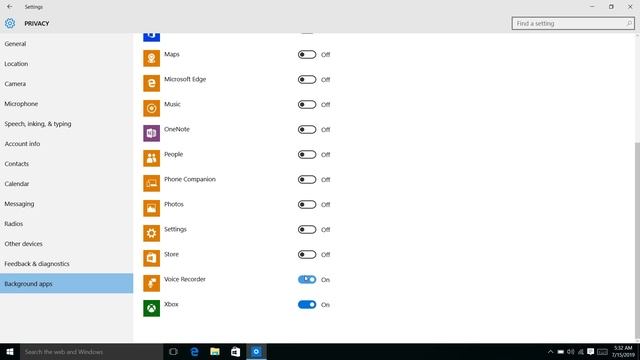Select Camera in the sidebar
The width and height of the screenshot is (640, 360).
(x=66, y=84)
